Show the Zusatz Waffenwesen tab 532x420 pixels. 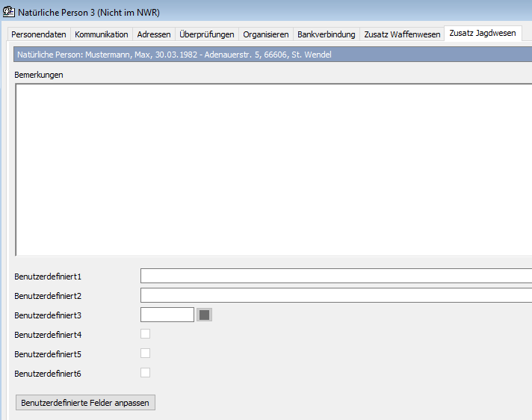(402, 34)
